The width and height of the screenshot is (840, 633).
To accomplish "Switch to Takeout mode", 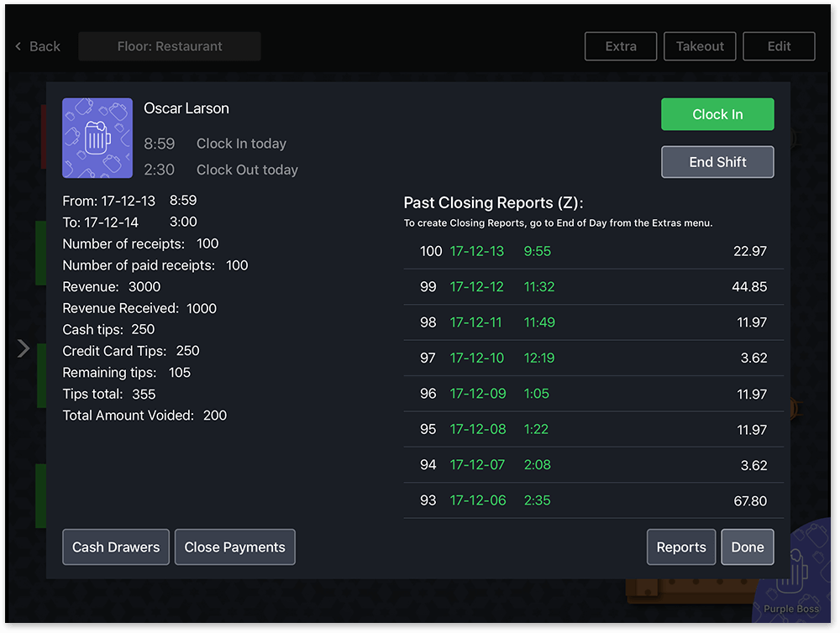I will (x=700, y=47).
